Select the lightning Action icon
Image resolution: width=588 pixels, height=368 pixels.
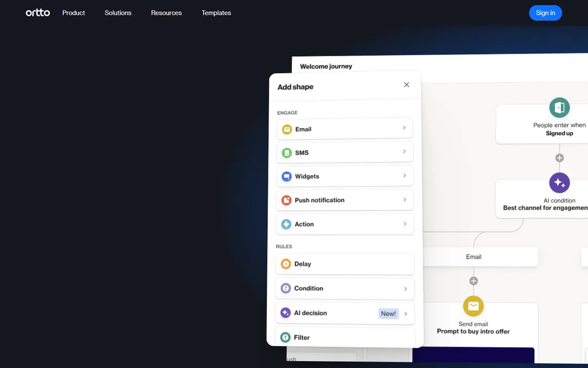pos(286,224)
